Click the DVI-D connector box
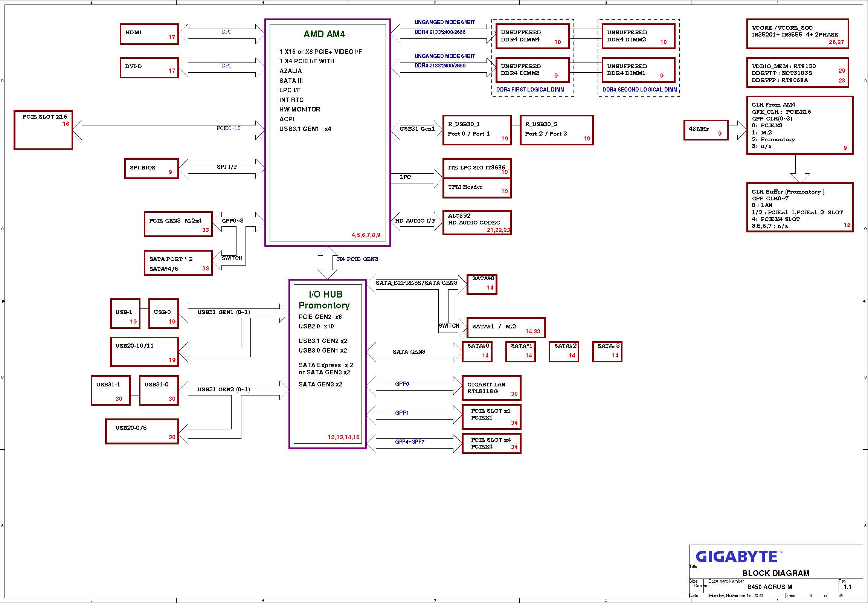The width and height of the screenshot is (868, 603). point(149,68)
